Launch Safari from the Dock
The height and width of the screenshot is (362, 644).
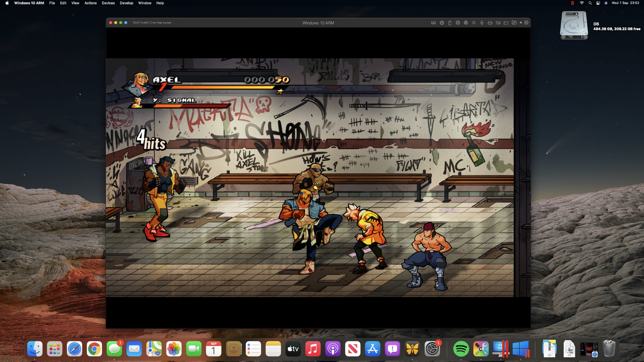pos(74,348)
